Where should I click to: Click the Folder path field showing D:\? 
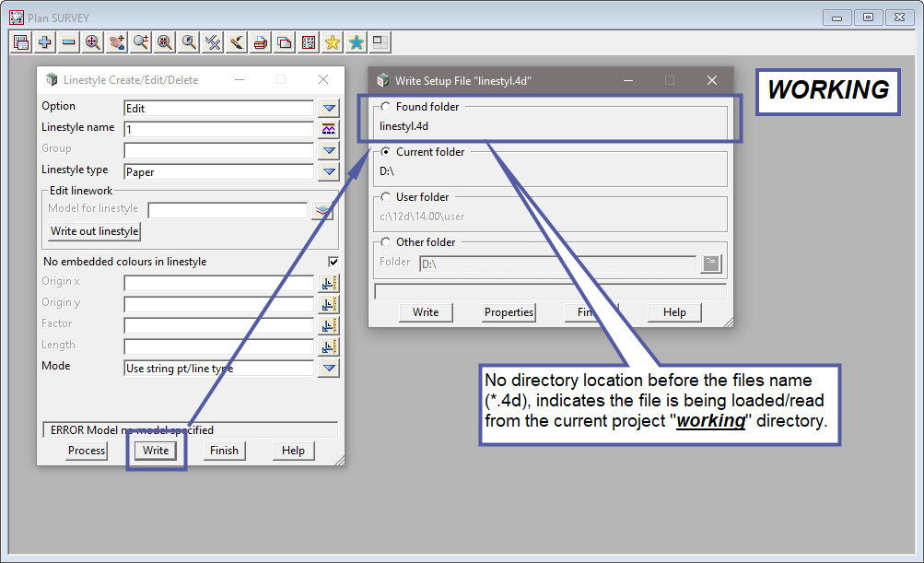pos(557,264)
